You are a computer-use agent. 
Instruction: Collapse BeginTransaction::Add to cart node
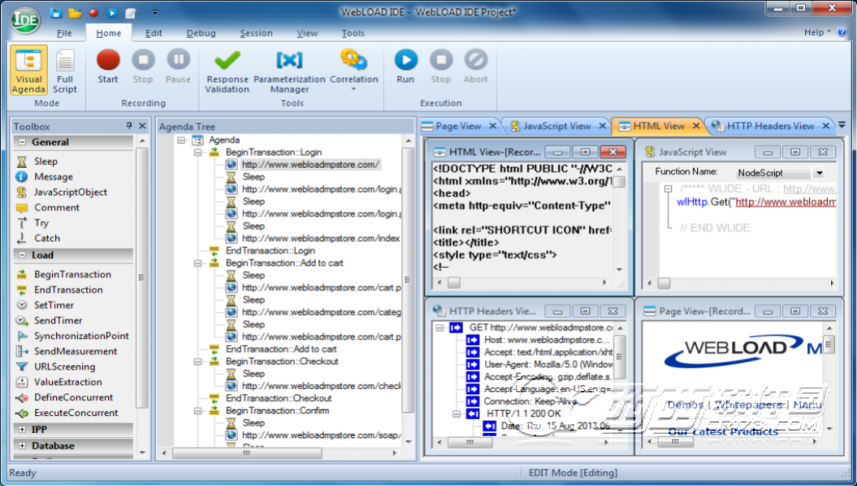pyautogui.click(x=197, y=263)
